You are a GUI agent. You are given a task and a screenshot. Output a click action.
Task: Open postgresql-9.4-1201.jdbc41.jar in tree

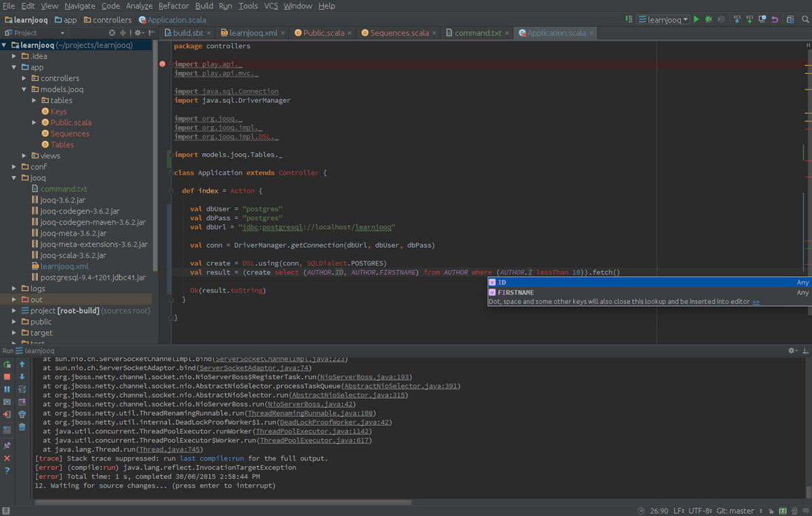[x=88, y=278]
